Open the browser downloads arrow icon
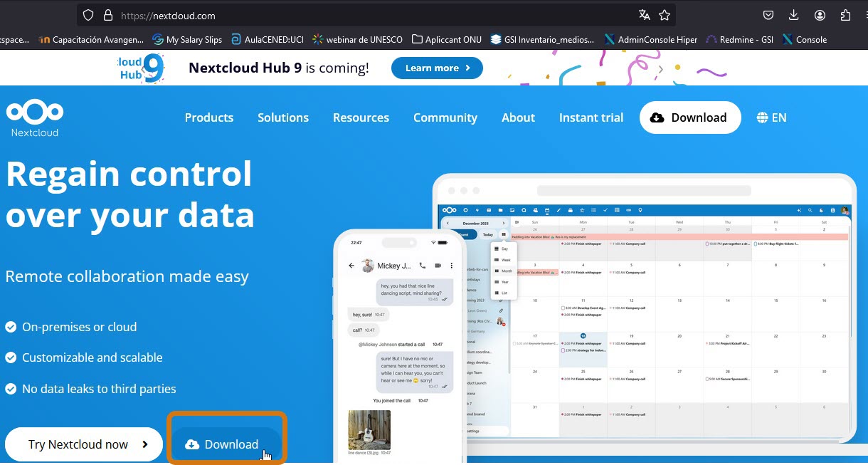The width and height of the screenshot is (868, 465). (x=794, y=15)
